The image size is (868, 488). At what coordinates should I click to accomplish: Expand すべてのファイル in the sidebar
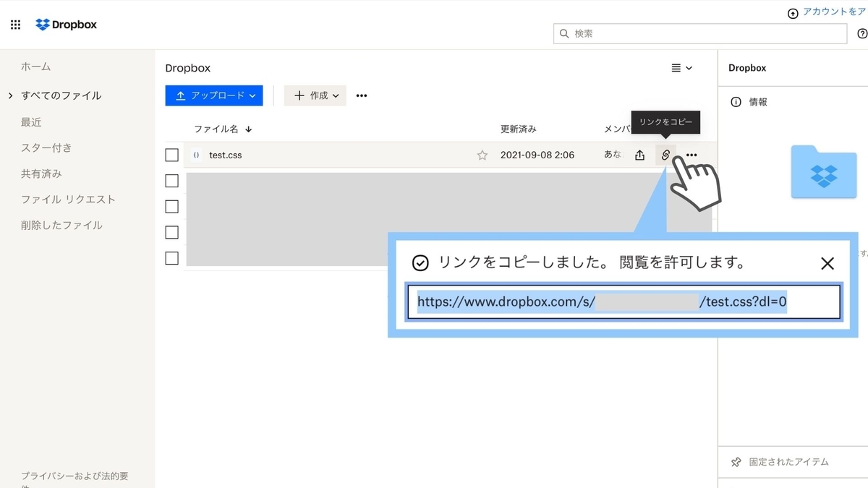(10, 95)
